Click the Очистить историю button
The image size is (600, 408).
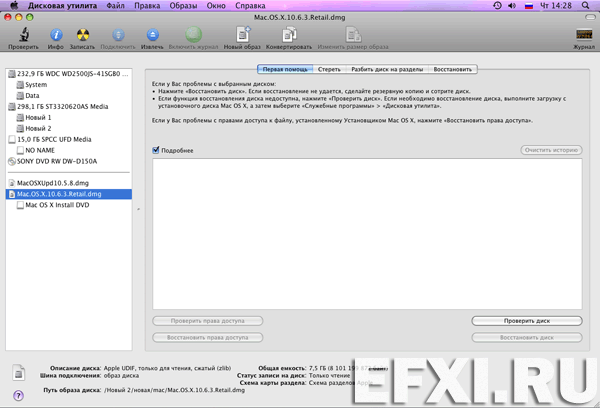pyautogui.click(x=551, y=150)
